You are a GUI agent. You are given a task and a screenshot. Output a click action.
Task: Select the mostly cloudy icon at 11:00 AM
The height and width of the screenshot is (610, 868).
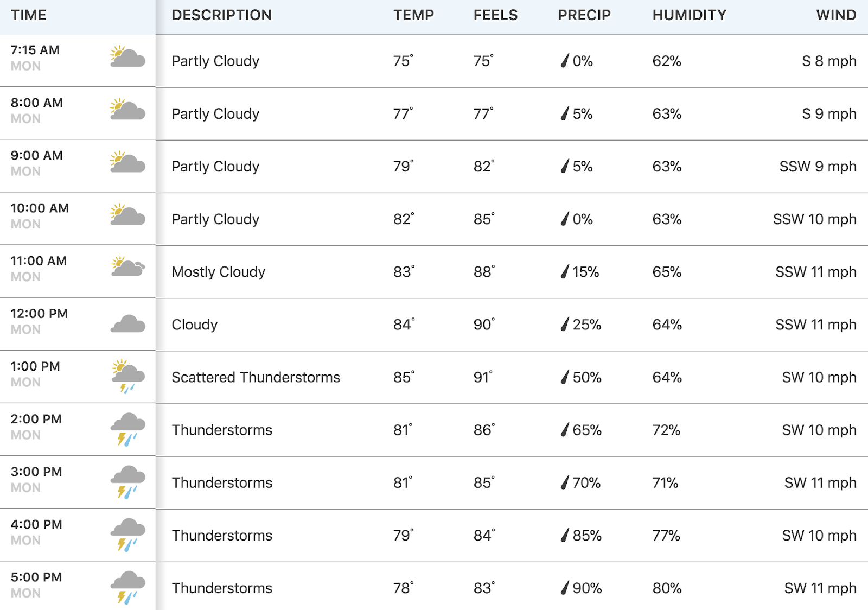(x=128, y=266)
